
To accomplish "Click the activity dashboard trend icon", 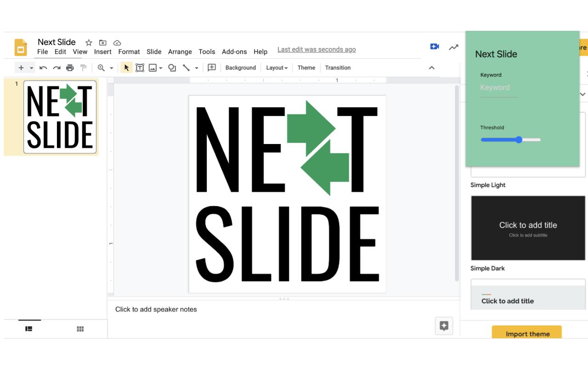I will click(453, 47).
